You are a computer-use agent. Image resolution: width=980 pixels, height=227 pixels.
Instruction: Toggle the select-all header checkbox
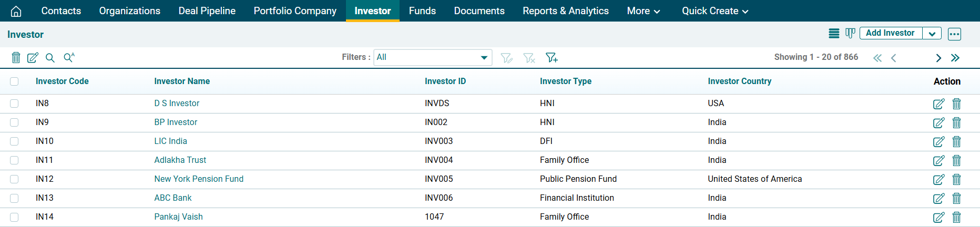pyautogui.click(x=14, y=81)
